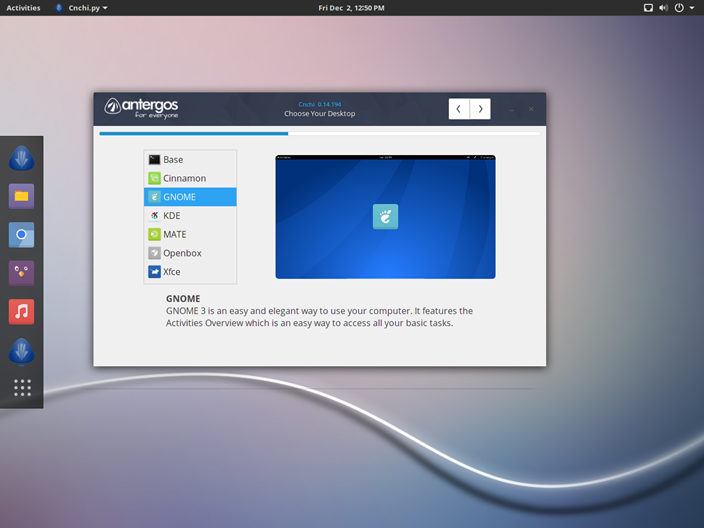The image size is (704, 528).
Task: Click the GNOME foot icon in list
Action: pos(154,197)
